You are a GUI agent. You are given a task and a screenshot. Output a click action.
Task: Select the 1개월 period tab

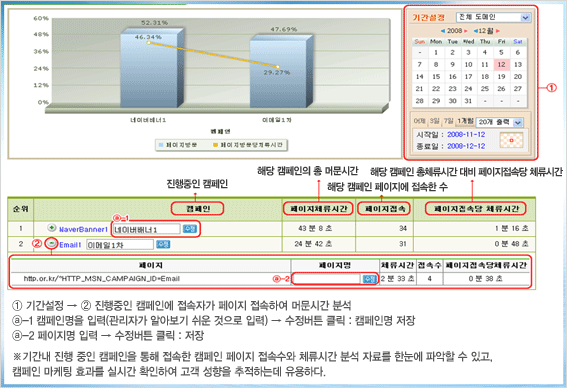465,121
